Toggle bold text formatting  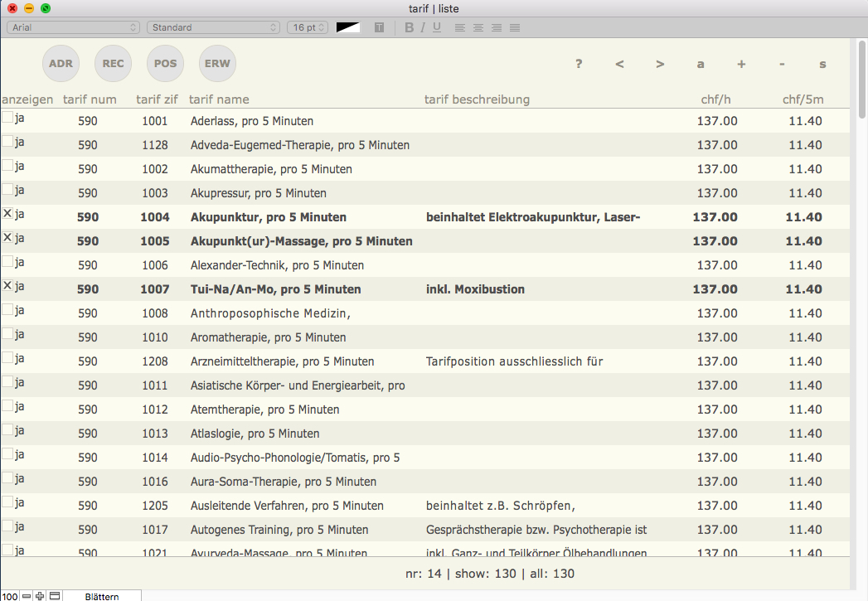pos(409,27)
